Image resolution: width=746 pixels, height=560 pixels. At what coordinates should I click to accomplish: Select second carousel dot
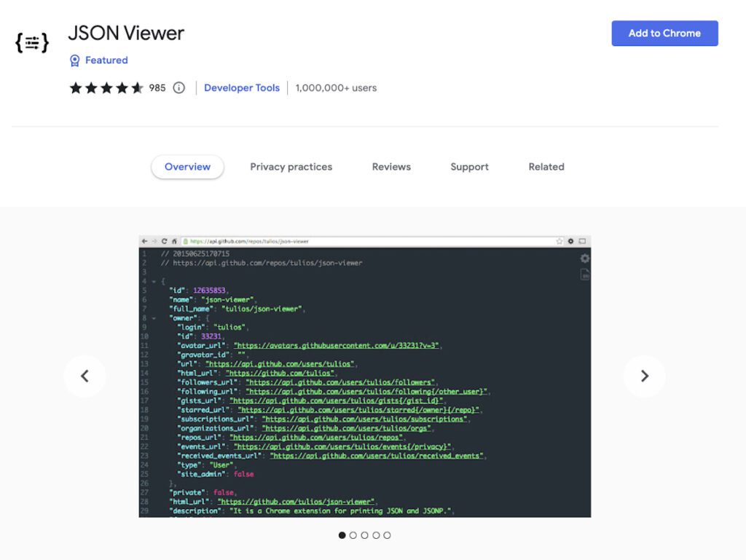(353, 535)
